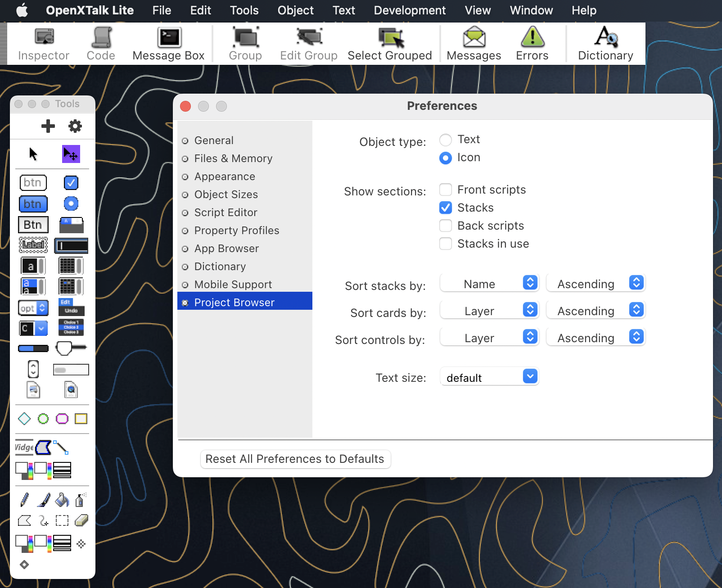Pick the Edit/Undo pulldown menu control

pos(71,307)
